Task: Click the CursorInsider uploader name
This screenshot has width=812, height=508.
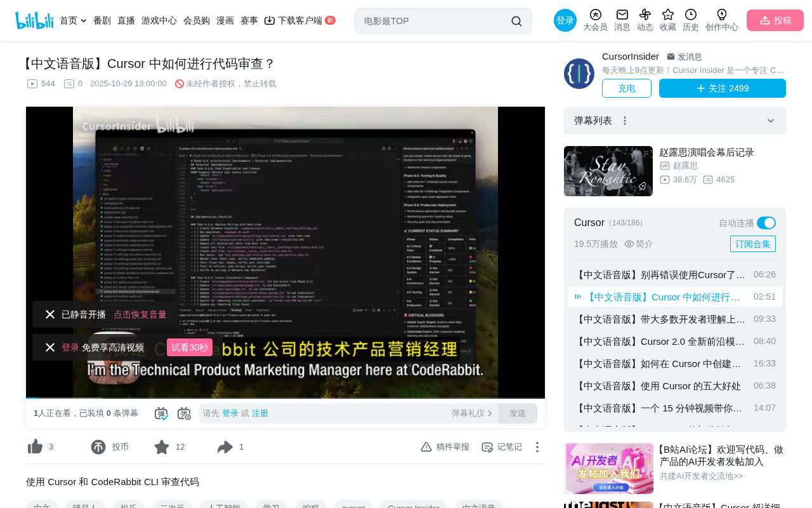Action: [631, 57]
